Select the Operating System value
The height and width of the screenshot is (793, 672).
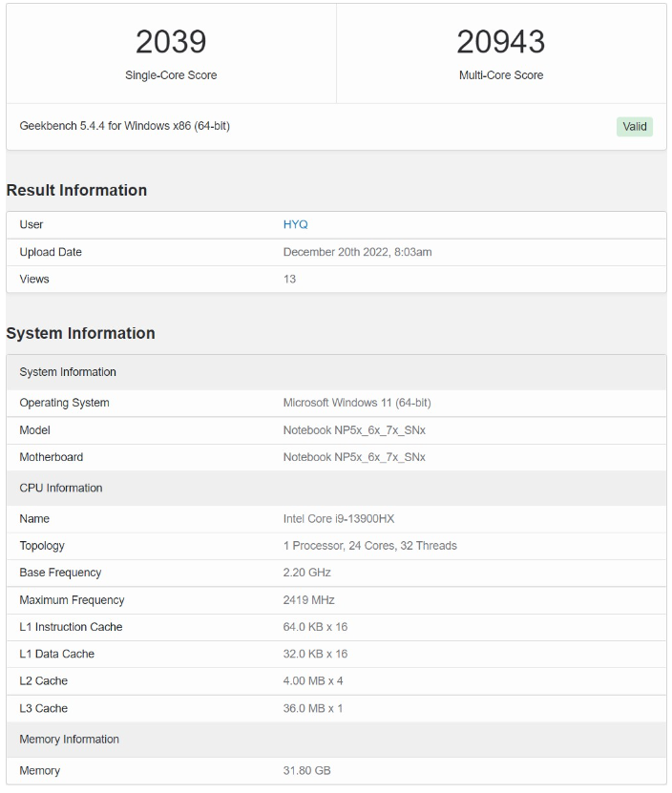pyautogui.click(x=357, y=403)
